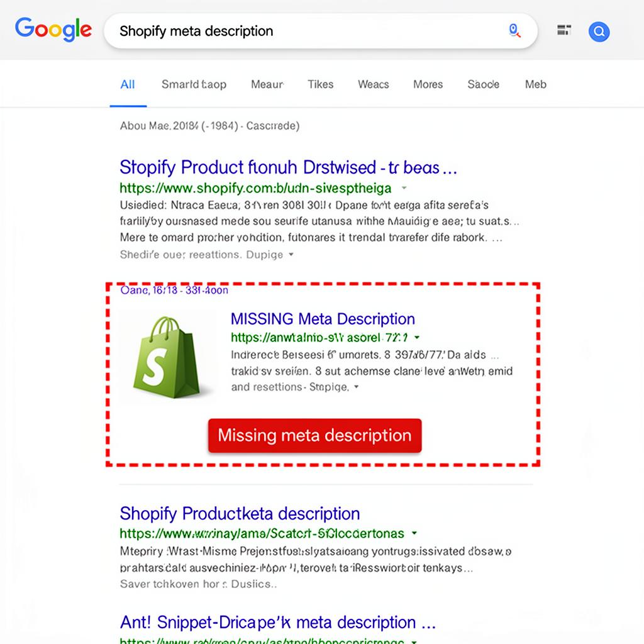Click snippet line 'Mere te omard prorher yohdtion'
The image size is (644, 644).
pos(311,237)
